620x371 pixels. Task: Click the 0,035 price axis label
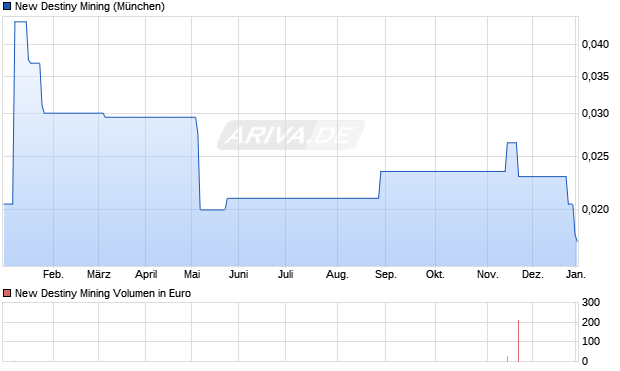(x=595, y=76)
